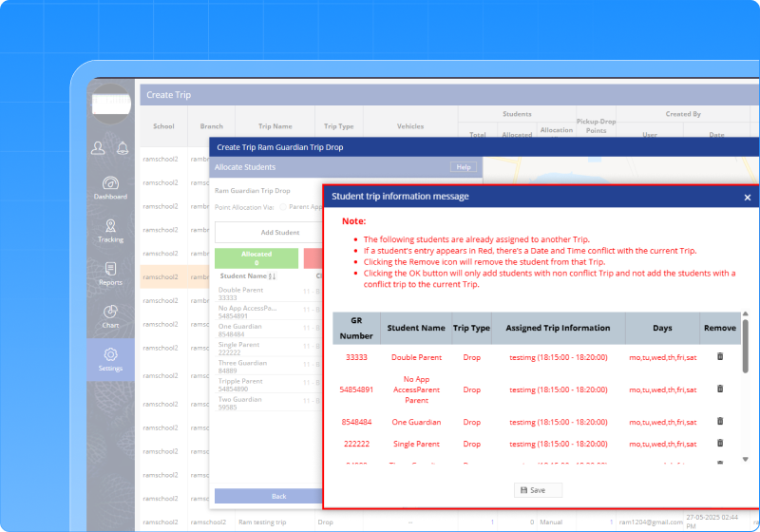Viewport: 760px width, 532px height.
Task: Open Settings in the sidebar
Action: [x=110, y=359]
